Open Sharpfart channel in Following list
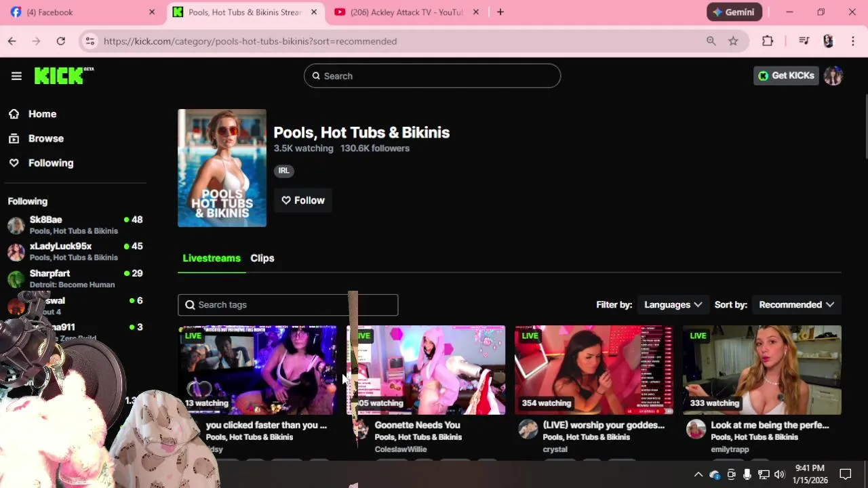 tap(75, 279)
